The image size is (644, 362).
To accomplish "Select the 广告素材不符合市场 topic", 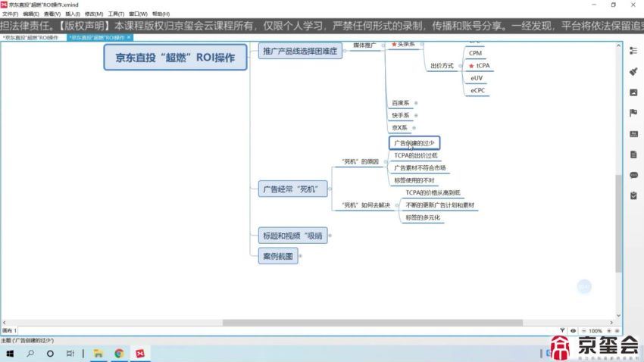I will [x=420, y=168].
